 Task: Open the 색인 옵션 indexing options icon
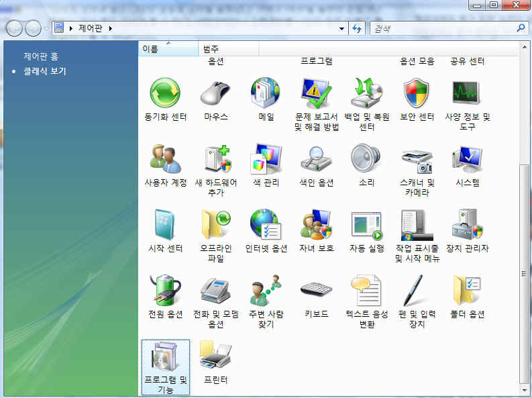316,159
